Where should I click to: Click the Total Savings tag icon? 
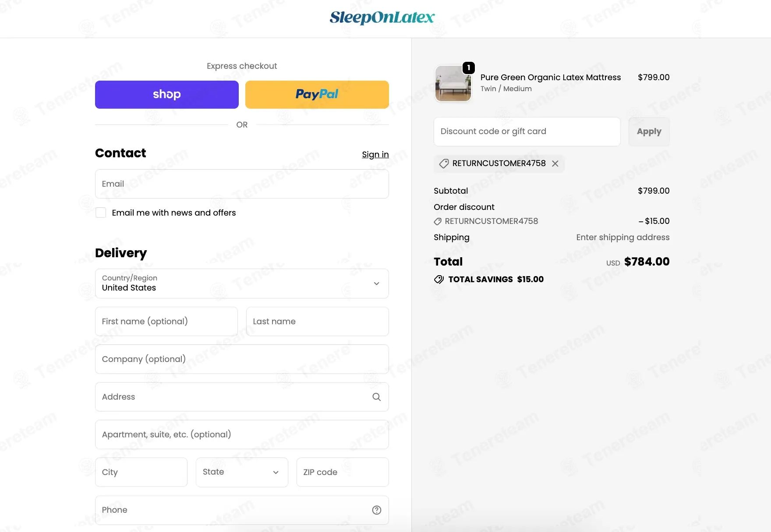(439, 280)
